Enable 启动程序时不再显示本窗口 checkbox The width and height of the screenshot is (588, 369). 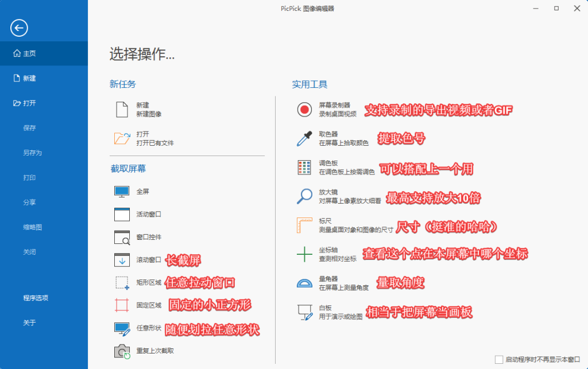pos(499,360)
